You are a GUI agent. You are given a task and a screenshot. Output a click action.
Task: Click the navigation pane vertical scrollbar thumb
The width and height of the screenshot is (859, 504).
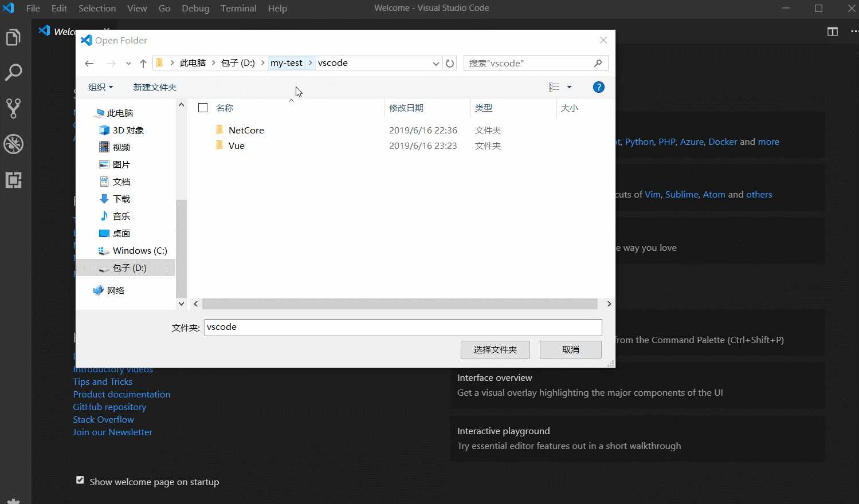[181, 247]
